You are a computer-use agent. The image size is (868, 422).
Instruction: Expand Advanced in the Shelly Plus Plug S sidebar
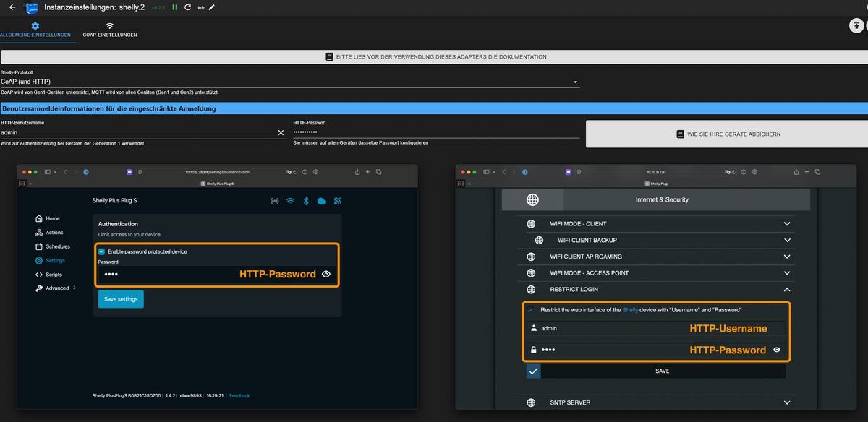pos(55,288)
